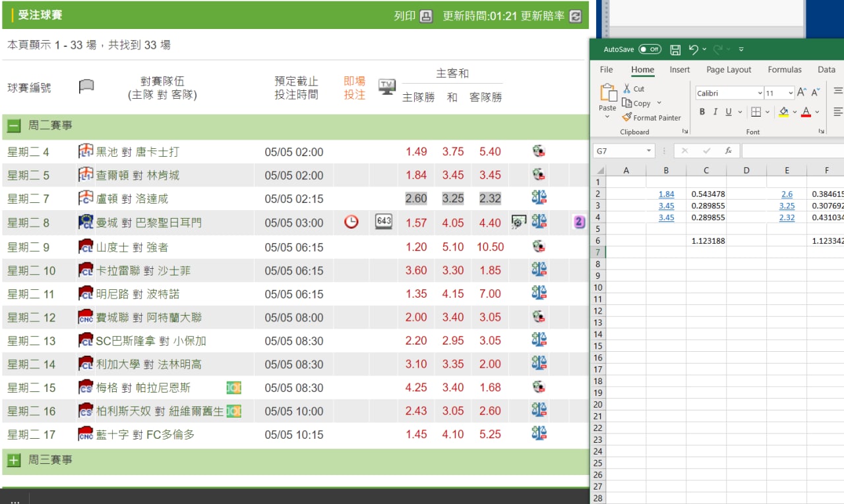Viewport: 844px width, 504px height.
Task: Collapse the 周二賽事 section
Action: pos(14,126)
